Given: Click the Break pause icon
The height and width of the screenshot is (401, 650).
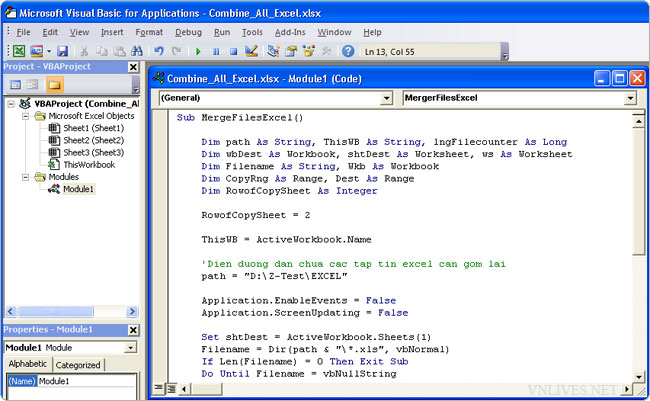Looking at the screenshot, I should (216, 51).
